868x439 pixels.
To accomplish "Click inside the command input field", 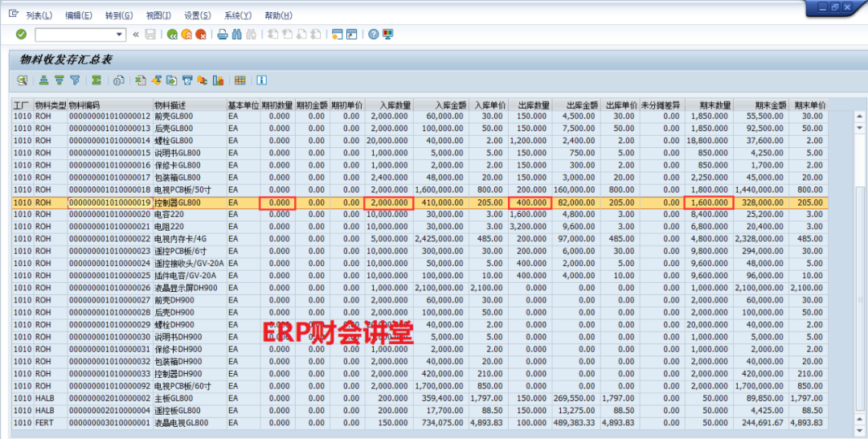I will (75, 35).
